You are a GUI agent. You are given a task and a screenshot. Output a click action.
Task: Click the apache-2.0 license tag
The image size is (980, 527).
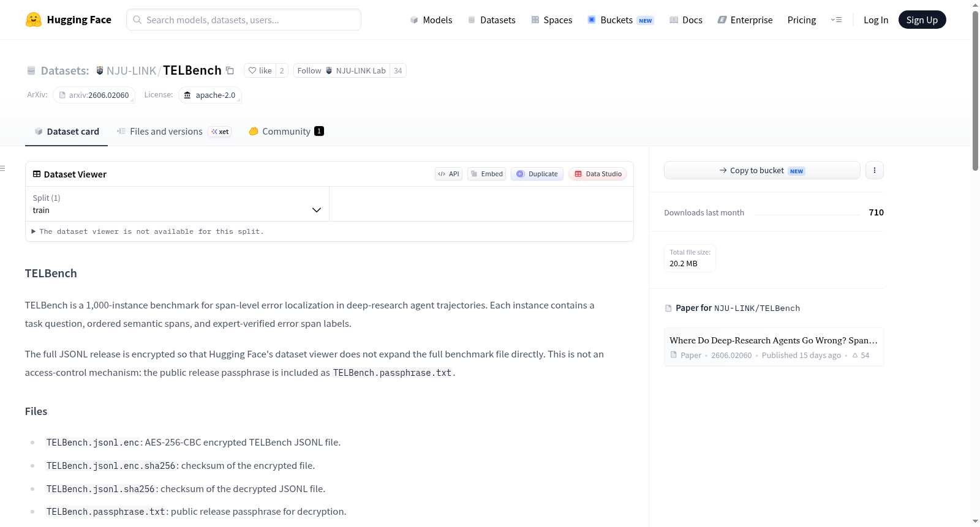[210, 95]
